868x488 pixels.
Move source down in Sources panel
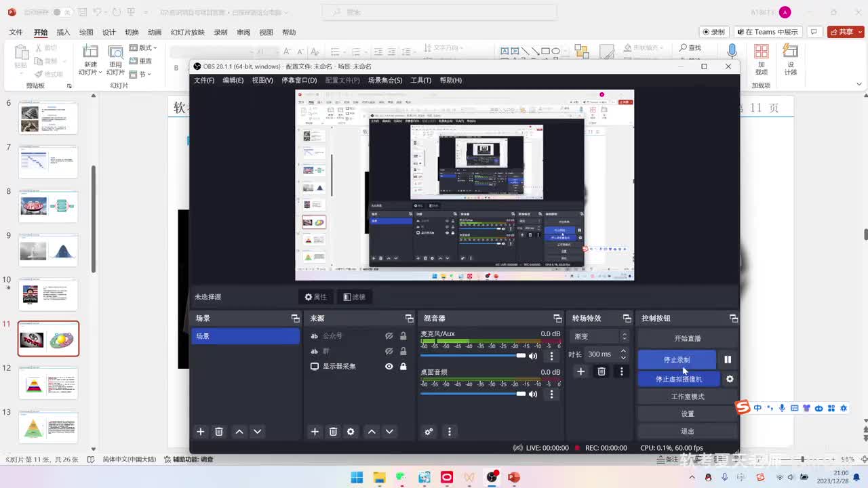389,432
